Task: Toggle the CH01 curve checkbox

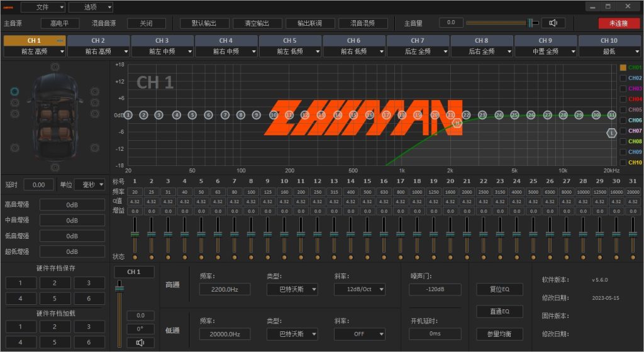Action: click(623, 67)
